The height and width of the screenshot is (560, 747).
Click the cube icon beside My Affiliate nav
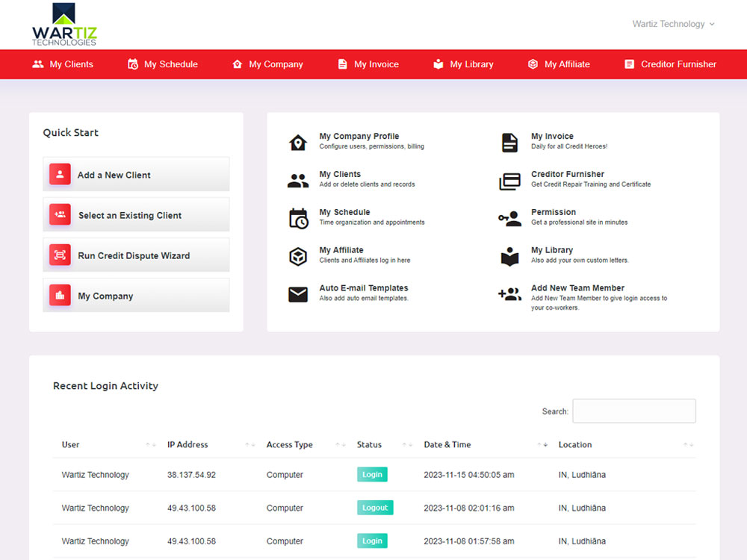533,64
